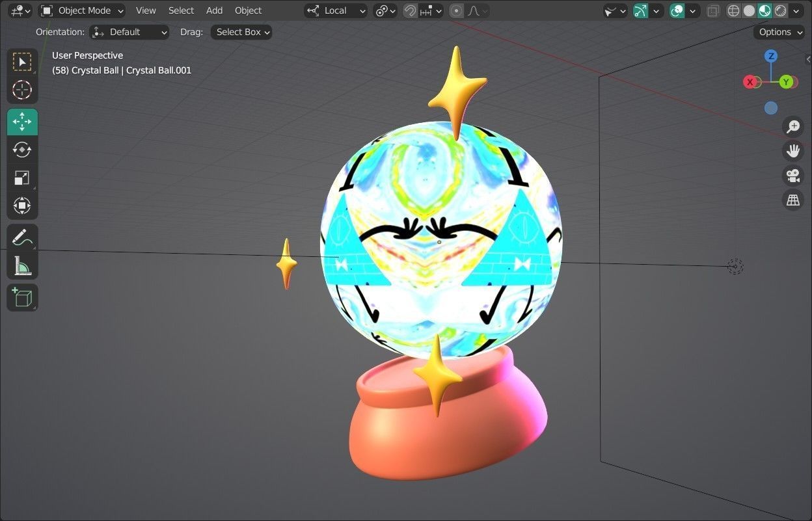Switch perspective/orthographic grid icon
Viewport: 812px width, 521px height.
tap(792, 200)
